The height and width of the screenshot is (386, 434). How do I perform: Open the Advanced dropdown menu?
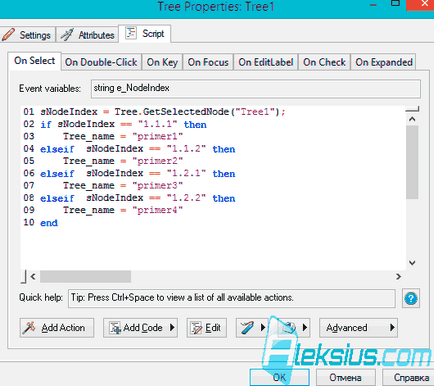tap(358, 328)
